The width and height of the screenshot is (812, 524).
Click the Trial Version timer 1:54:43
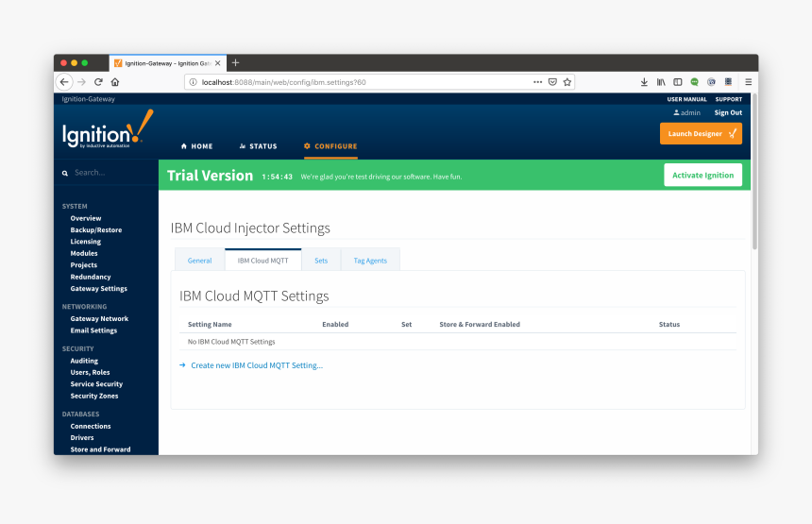click(277, 177)
